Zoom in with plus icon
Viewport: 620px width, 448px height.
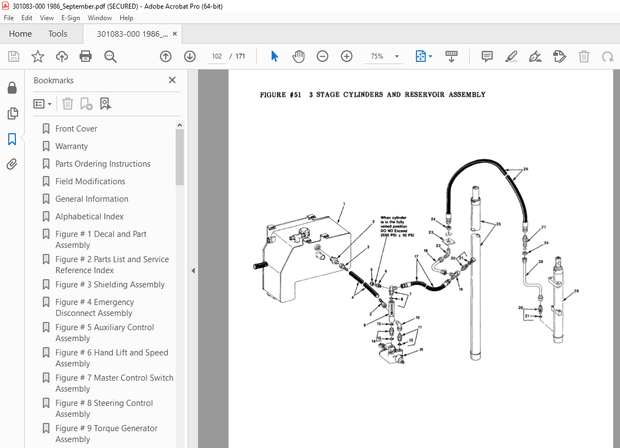[x=347, y=57]
